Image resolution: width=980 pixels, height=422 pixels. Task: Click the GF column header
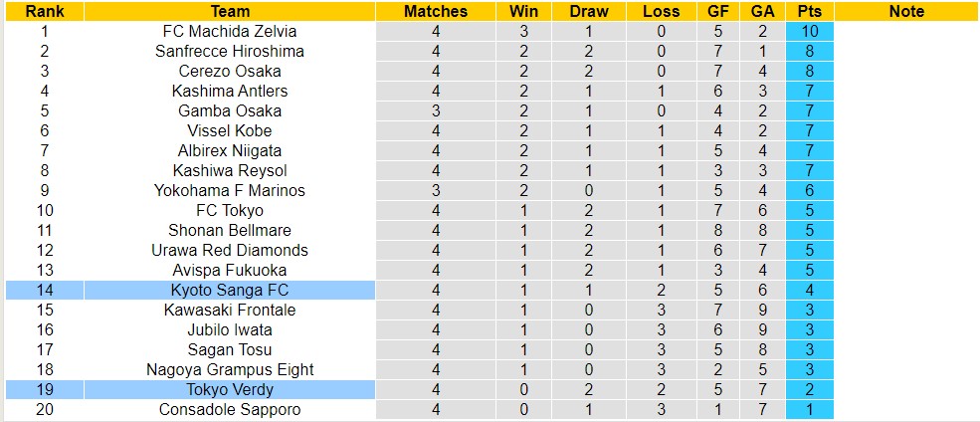(x=718, y=12)
